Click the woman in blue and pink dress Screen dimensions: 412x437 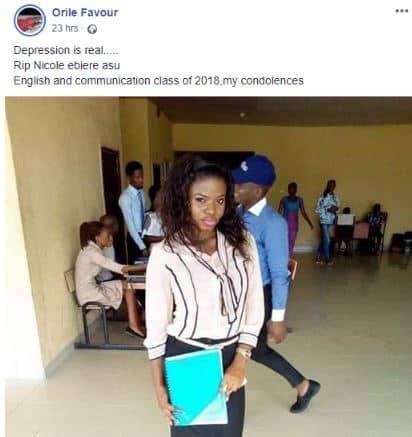coord(293,217)
